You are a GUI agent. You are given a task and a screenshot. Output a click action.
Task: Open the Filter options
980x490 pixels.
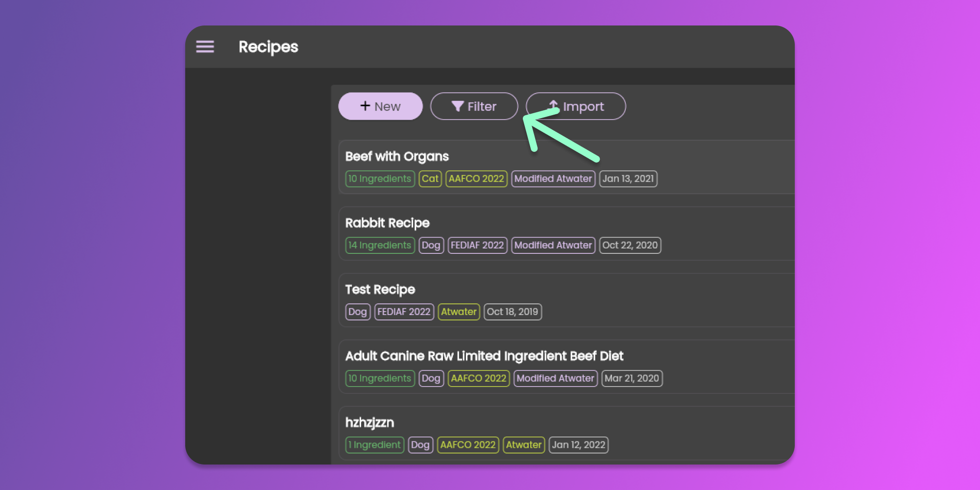[474, 106]
